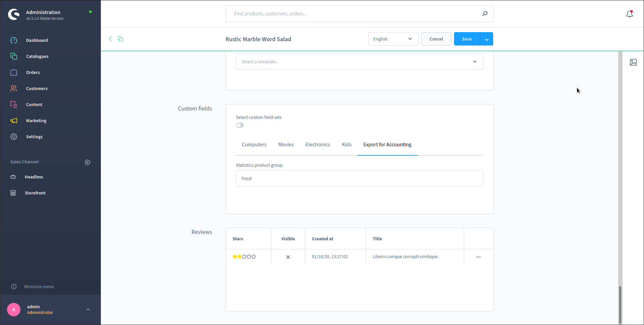The image size is (644, 325).
Task: Switch to the Computers tab
Action: coord(254,145)
